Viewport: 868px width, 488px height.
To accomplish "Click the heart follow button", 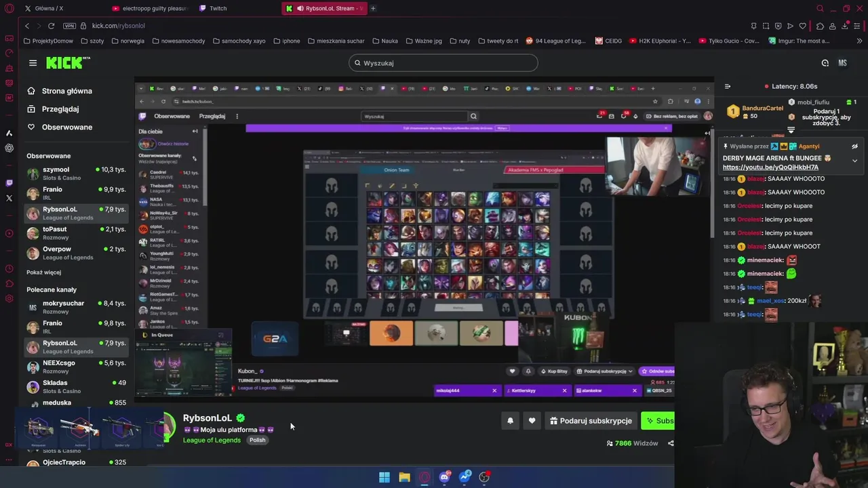I will tap(532, 421).
